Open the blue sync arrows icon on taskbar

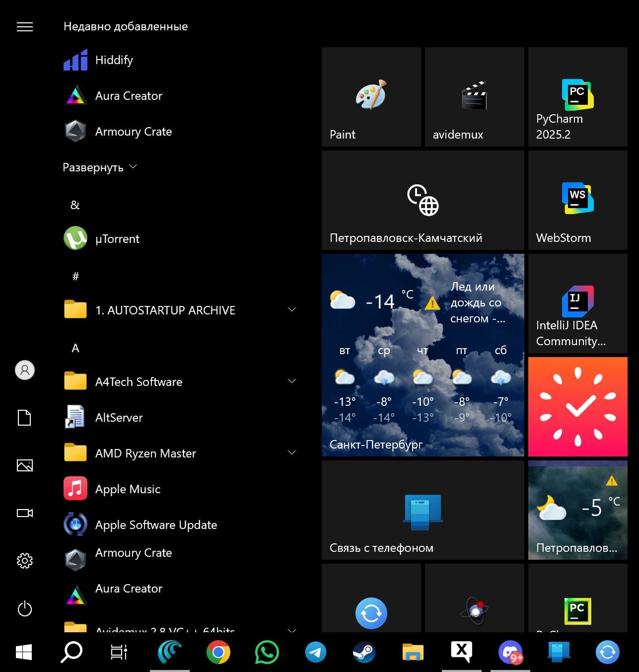tap(608, 652)
